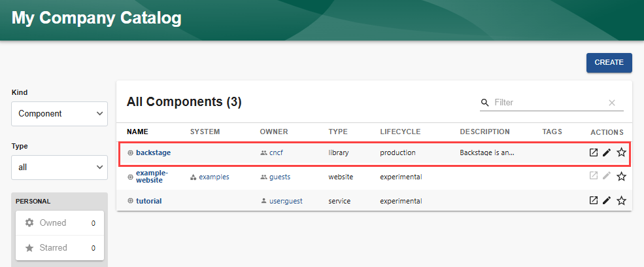Open the tutorial component link
The image size is (644, 267).
coord(148,201)
